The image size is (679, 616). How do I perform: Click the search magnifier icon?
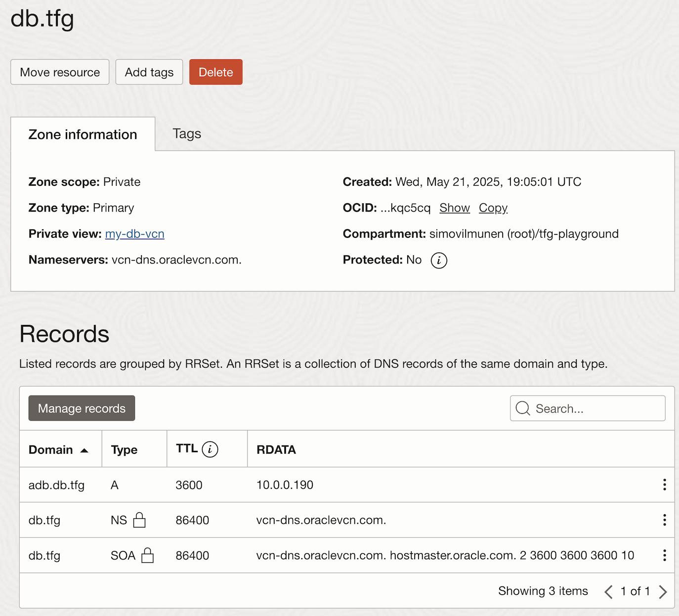(x=522, y=408)
